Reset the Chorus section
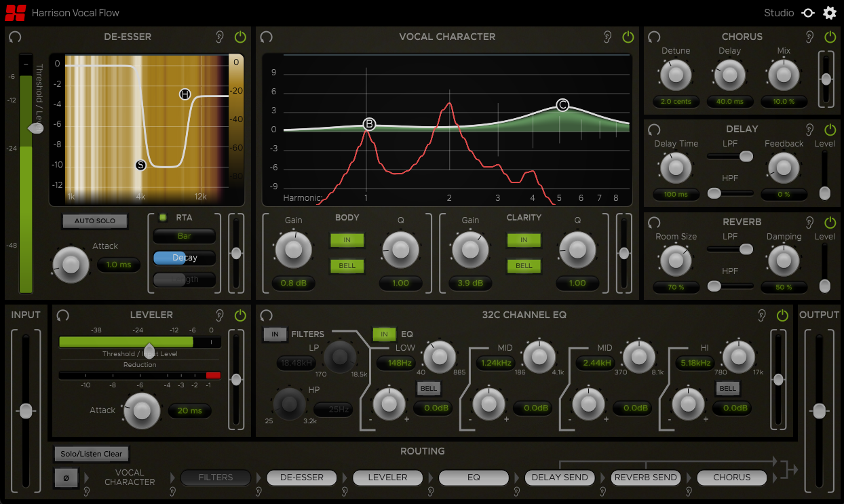The image size is (844, 504). pyautogui.click(x=654, y=37)
